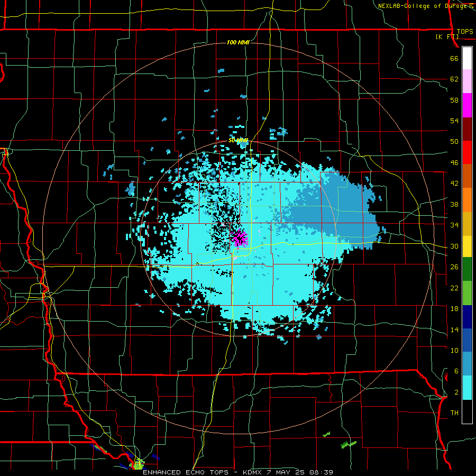Click the light pink 62 kft swatch
The width and height of the screenshot is (476, 476).
(467, 81)
